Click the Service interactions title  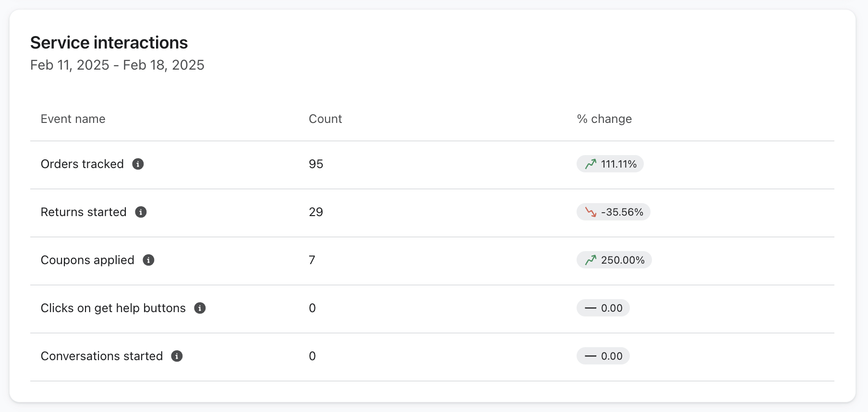point(109,42)
